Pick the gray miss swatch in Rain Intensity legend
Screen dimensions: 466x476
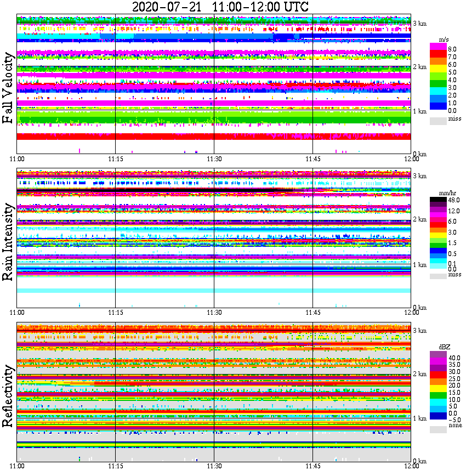click(x=439, y=276)
